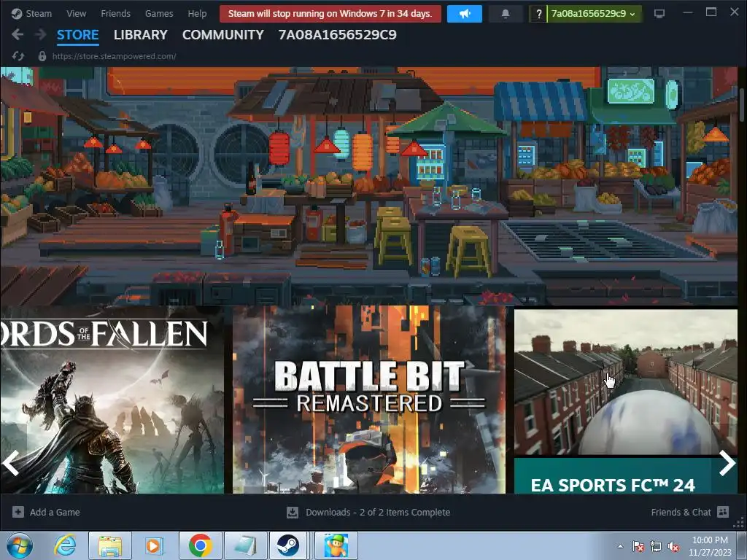Open Action Center flag tray icon
This screenshot has height=560, width=747.
coord(638,546)
